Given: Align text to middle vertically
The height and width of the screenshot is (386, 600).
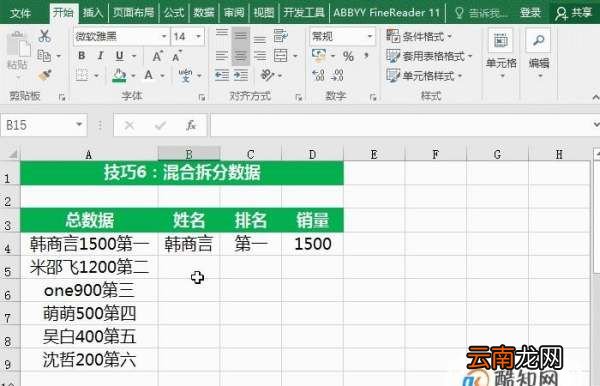Looking at the screenshot, I should (240, 36).
